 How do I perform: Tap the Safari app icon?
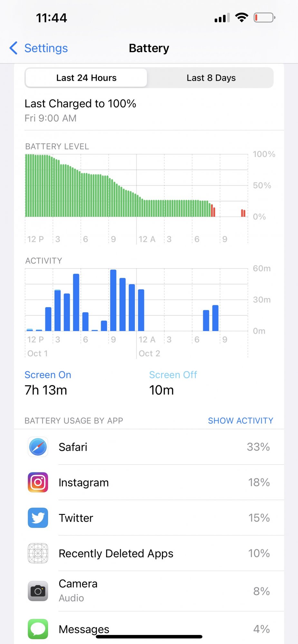pos(38,447)
